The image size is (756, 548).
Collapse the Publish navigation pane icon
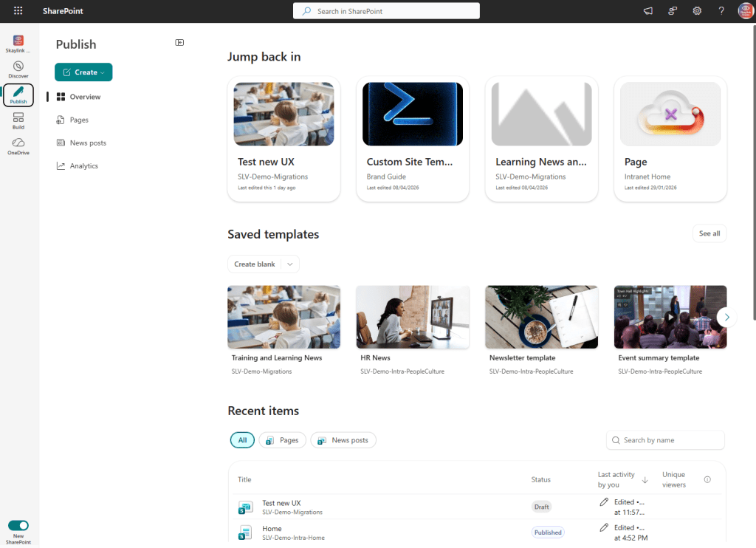(179, 43)
